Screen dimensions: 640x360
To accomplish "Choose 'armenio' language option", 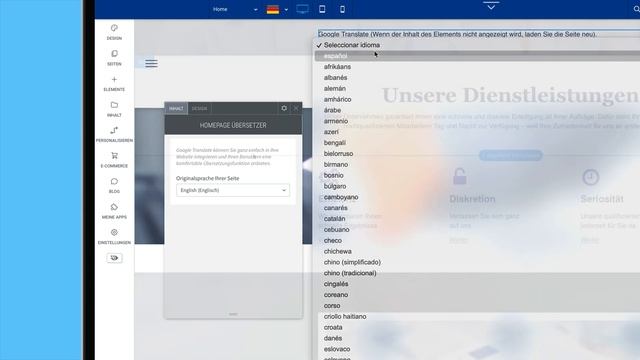I will (x=336, y=121).
